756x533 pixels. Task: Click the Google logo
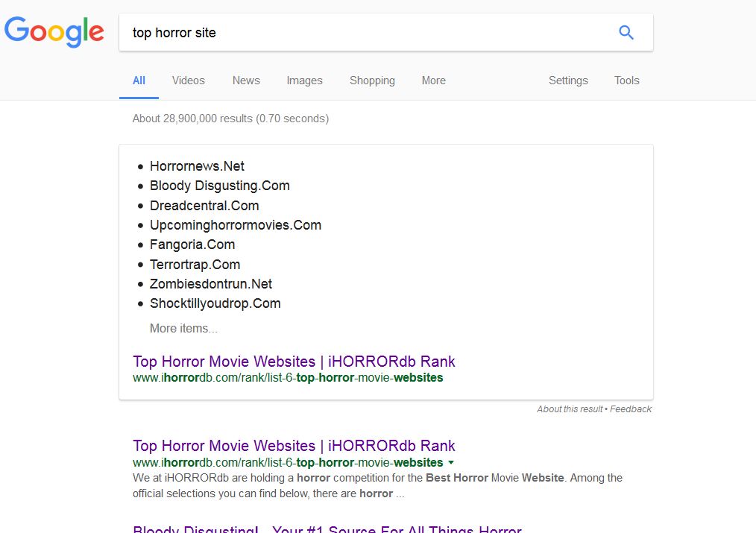coord(54,32)
